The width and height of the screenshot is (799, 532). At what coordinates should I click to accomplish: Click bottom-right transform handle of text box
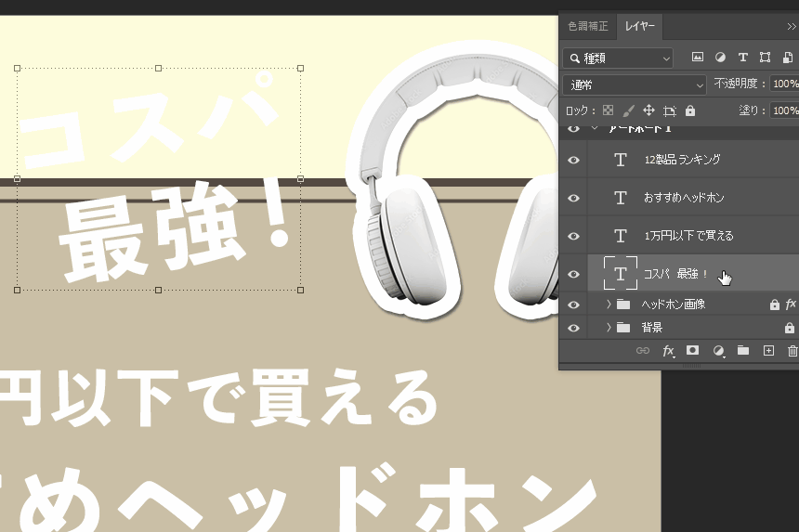pyautogui.click(x=301, y=291)
